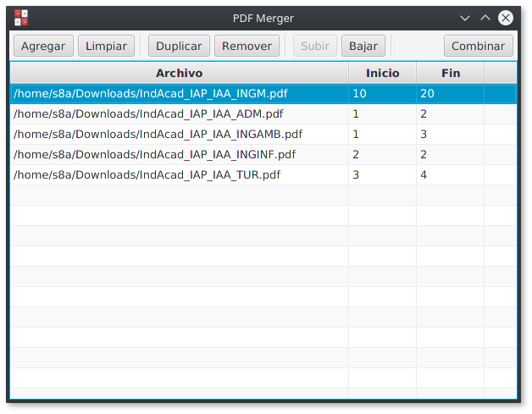This screenshot has height=414, width=532.
Task: Click the Fin cell of the TUR.pdf row
Action: [x=449, y=175]
